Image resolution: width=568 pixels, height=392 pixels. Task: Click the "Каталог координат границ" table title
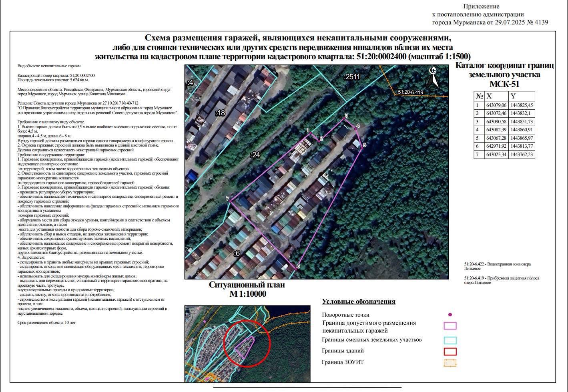coord(504,66)
